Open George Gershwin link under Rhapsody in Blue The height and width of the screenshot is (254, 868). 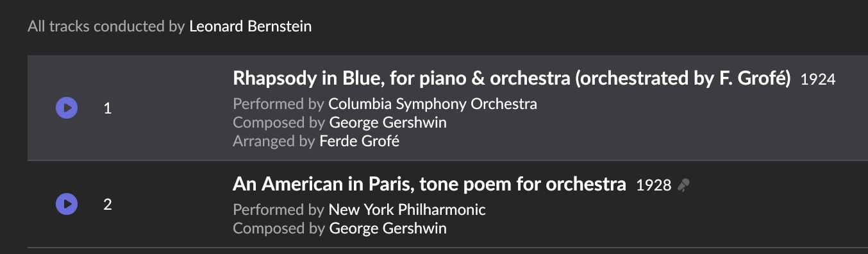(388, 123)
